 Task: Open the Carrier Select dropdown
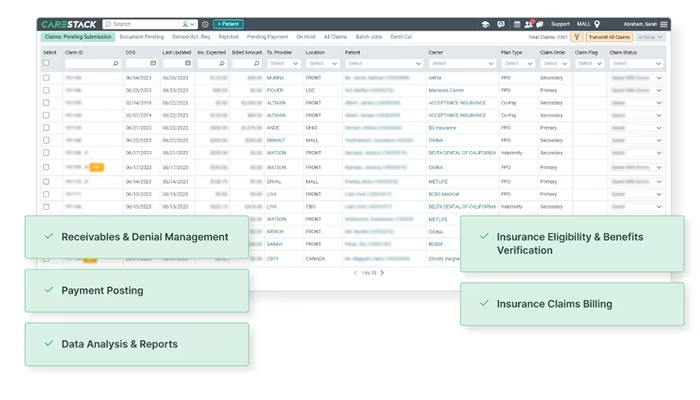pos(462,63)
